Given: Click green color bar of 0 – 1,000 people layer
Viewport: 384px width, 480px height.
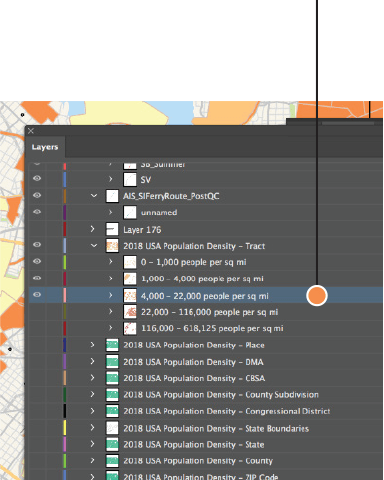Looking at the screenshot, I should (x=65, y=262).
